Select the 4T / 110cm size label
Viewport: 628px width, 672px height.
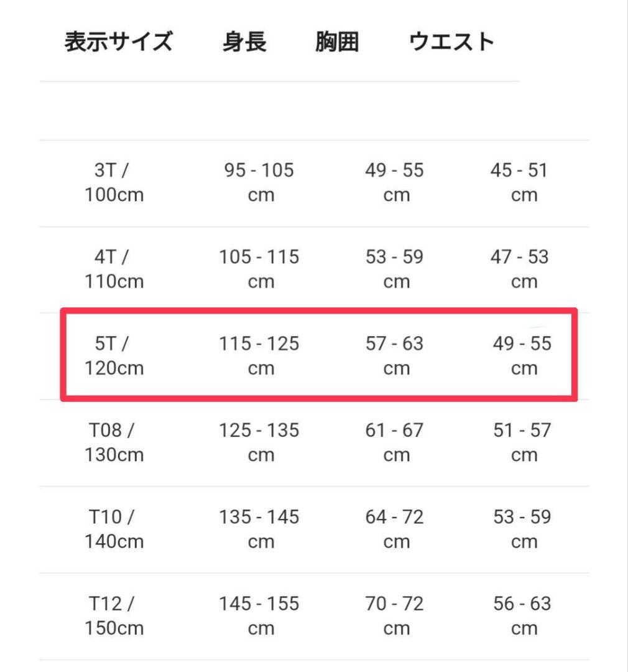tap(114, 269)
